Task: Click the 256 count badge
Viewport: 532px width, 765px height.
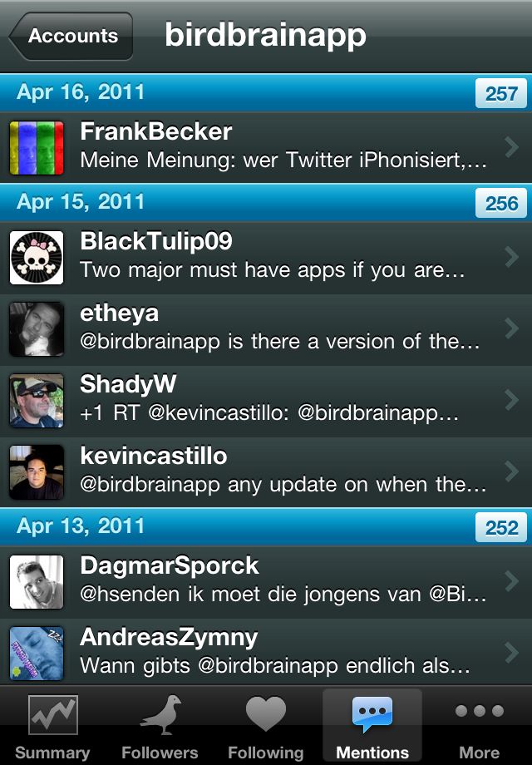Action: [500, 203]
